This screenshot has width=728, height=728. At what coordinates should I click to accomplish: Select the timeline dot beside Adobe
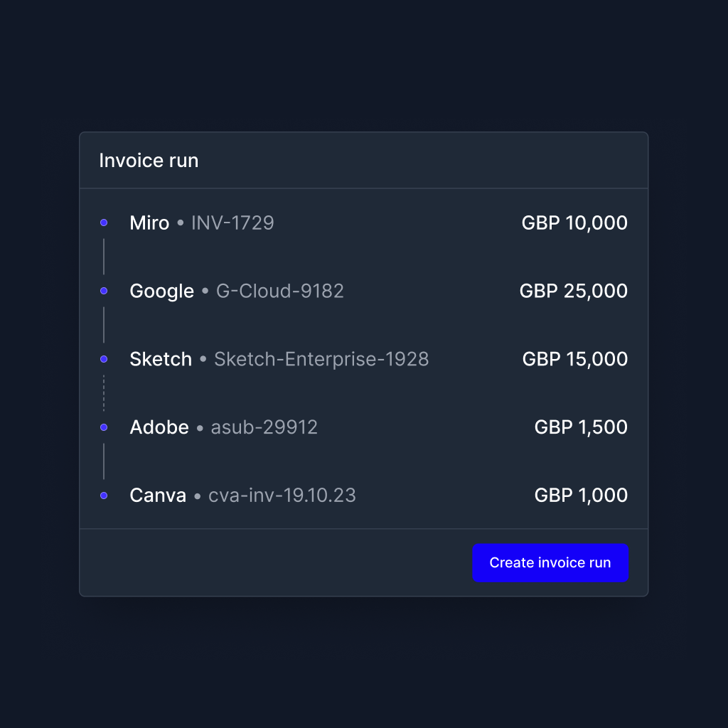tap(104, 427)
